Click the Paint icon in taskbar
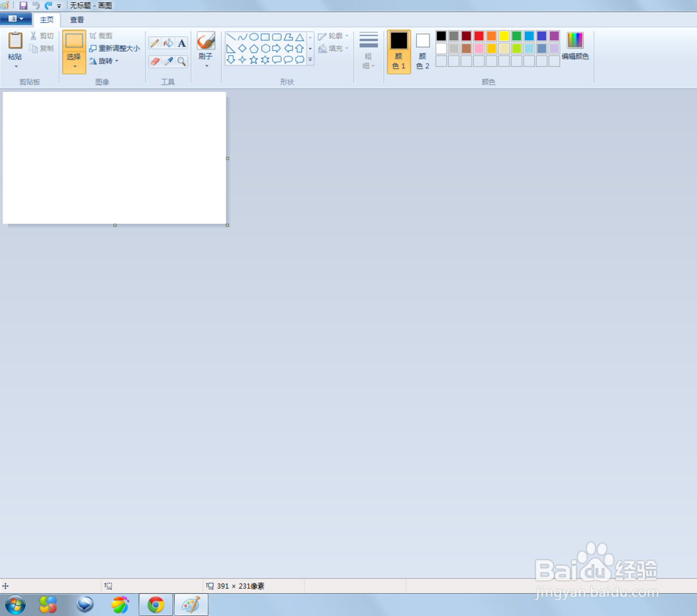This screenshot has width=697, height=616. tap(191, 605)
